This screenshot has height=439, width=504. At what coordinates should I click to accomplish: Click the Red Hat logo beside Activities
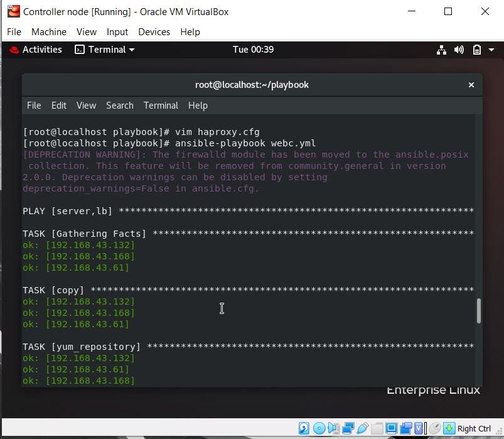click(x=14, y=50)
